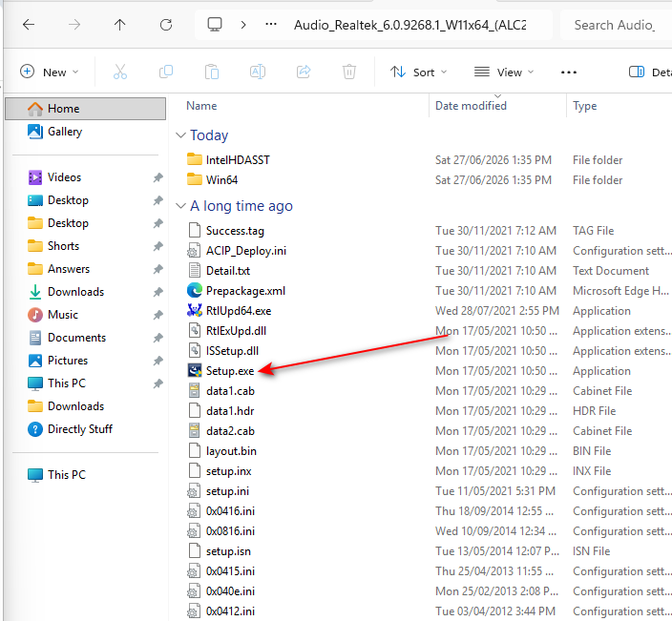Select setup.isn file
This screenshot has width=672, height=621.
pos(228,551)
